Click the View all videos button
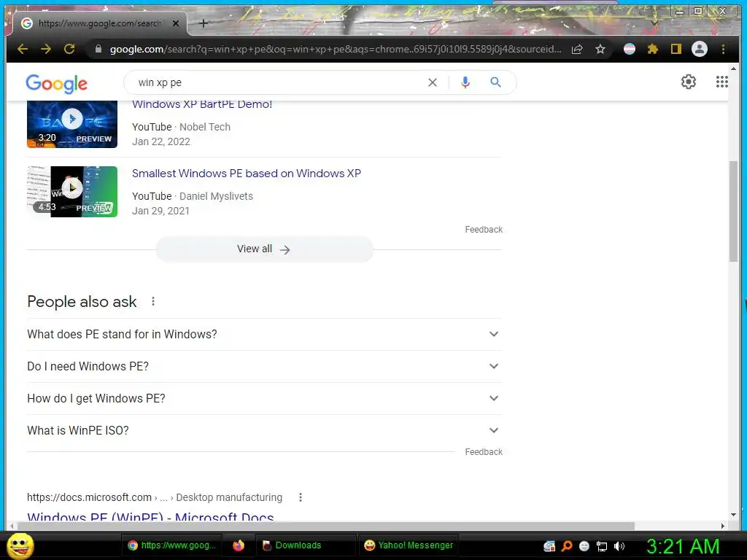This screenshot has width=747, height=560. click(264, 249)
